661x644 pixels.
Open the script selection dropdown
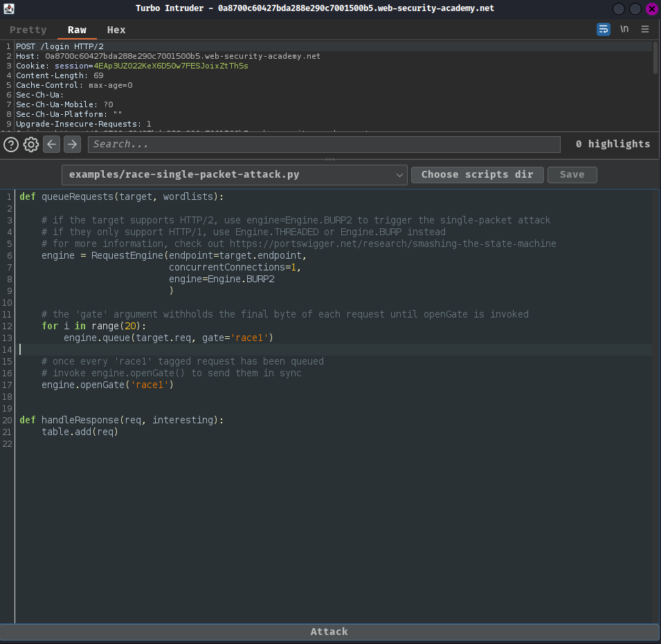pyautogui.click(x=235, y=175)
